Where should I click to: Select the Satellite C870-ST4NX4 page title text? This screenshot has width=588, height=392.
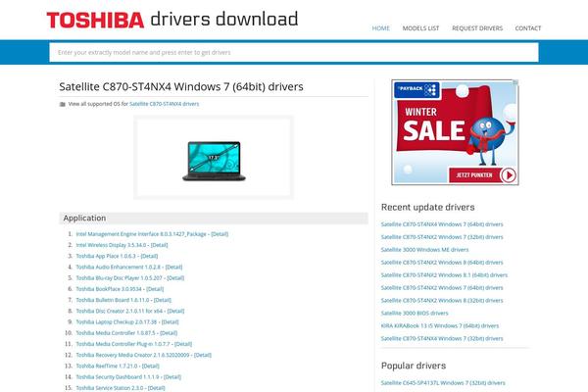(x=181, y=86)
